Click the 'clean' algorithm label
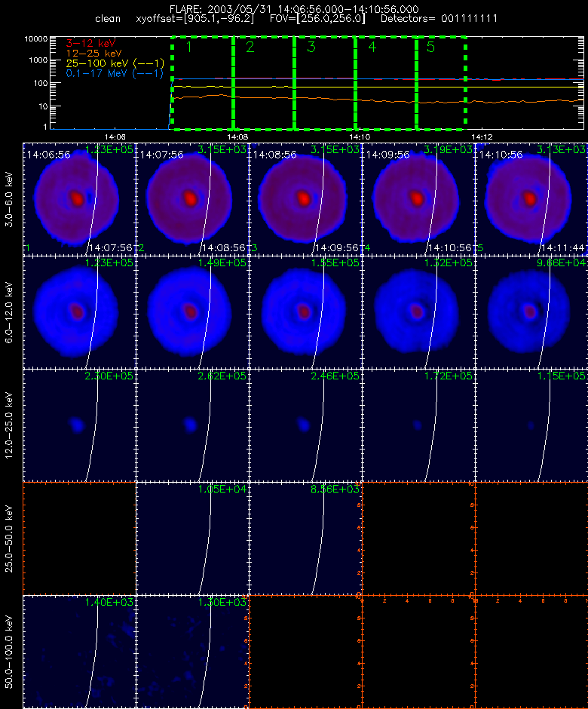Image resolution: width=588 pixels, height=709 pixels. [x=108, y=19]
